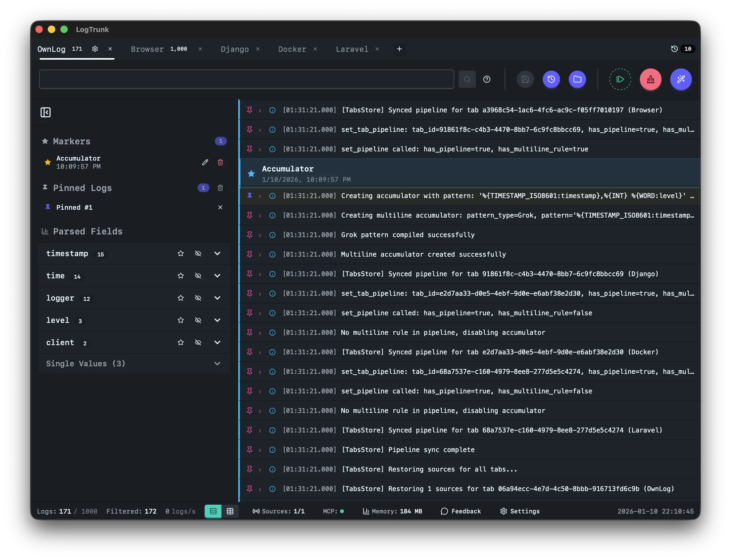Open recent search history clock icon
Image resolution: width=731 pixels, height=560 pixels.
coord(551,79)
